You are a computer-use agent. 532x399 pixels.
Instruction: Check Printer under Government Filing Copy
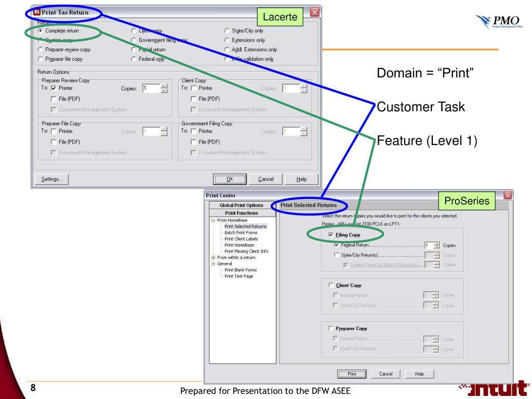click(193, 131)
